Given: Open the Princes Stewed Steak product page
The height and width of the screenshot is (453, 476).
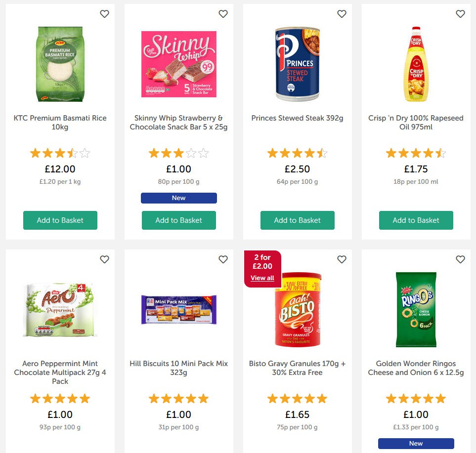Looking at the screenshot, I should tap(297, 118).
